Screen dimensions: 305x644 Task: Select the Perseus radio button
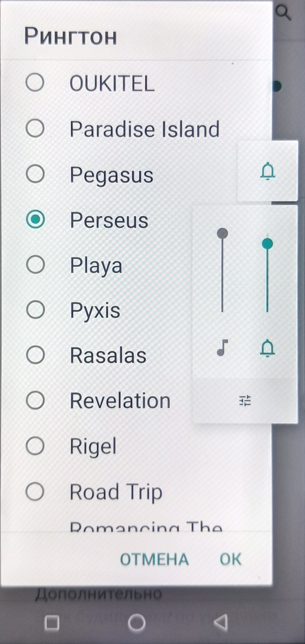(x=35, y=219)
